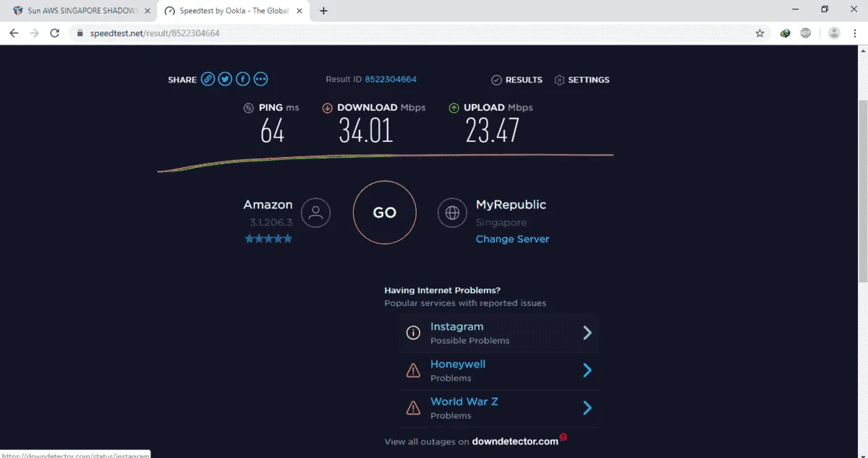This screenshot has width=868, height=458.
Task: Click the IP address 3.1.206.3
Action: pos(271,223)
